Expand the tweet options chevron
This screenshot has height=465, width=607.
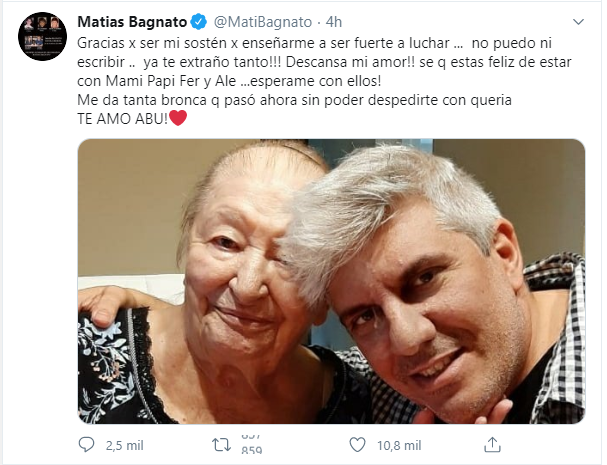coord(578,21)
